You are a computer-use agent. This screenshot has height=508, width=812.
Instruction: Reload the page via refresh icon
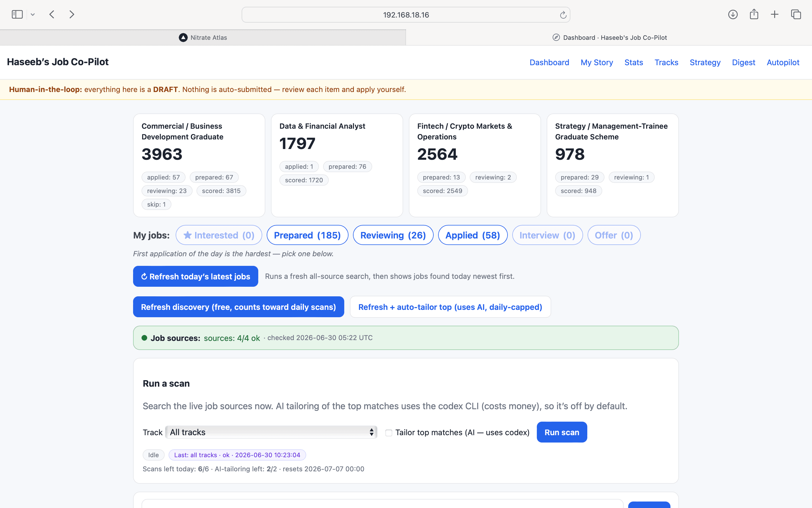(563, 15)
